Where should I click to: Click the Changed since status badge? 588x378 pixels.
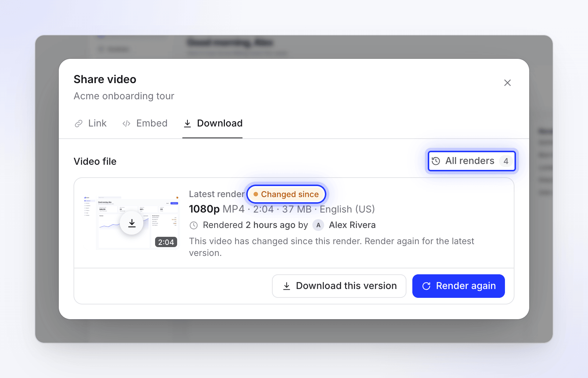286,194
